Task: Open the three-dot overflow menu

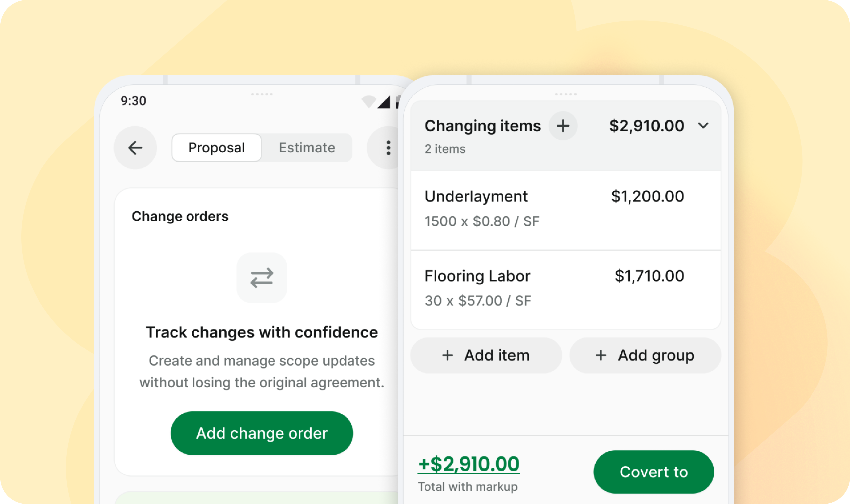Action: tap(388, 148)
